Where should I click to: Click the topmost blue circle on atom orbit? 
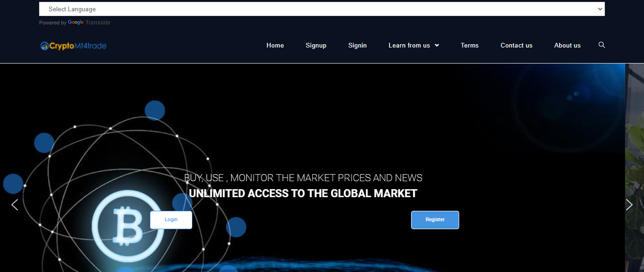click(155, 111)
